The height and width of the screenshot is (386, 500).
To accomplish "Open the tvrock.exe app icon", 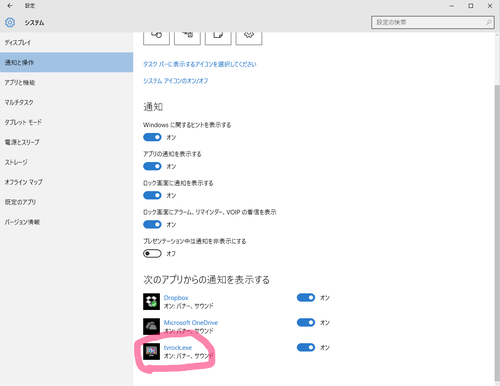I will 151,351.
